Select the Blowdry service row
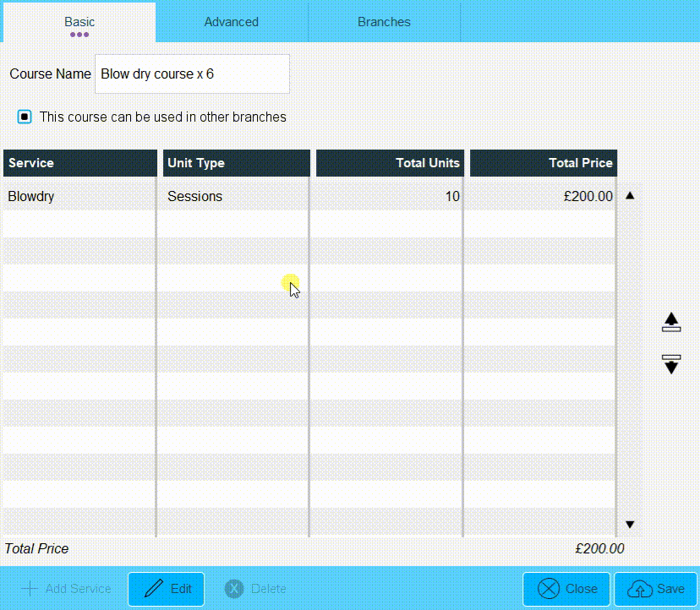This screenshot has height=610, width=700. pyautogui.click(x=79, y=196)
